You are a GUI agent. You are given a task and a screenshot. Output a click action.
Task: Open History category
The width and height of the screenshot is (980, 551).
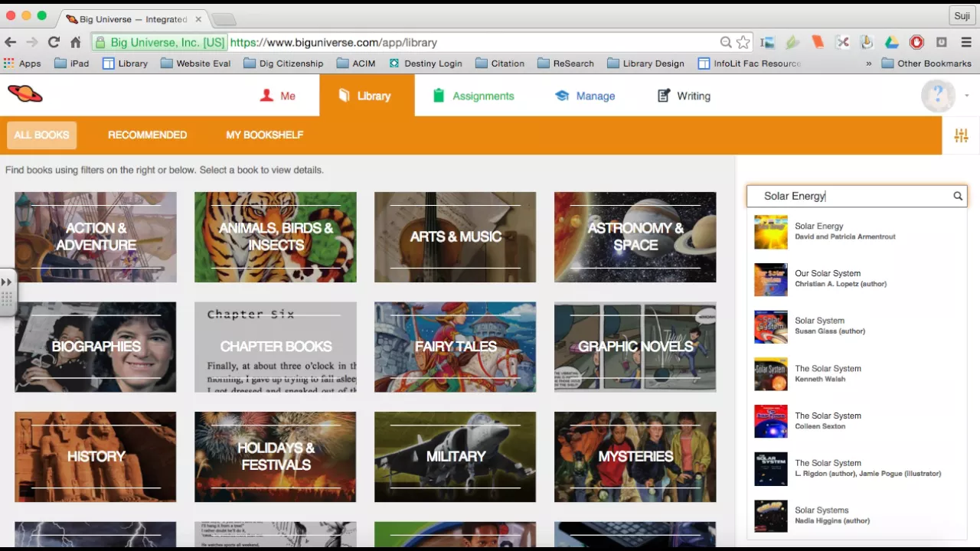(x=96, y=457)
